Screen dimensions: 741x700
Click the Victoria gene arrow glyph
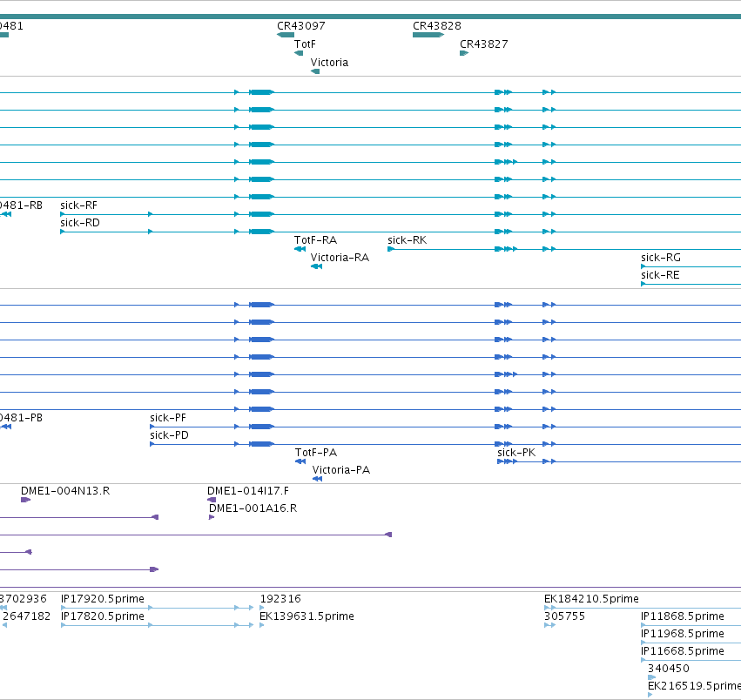point(315,72)
